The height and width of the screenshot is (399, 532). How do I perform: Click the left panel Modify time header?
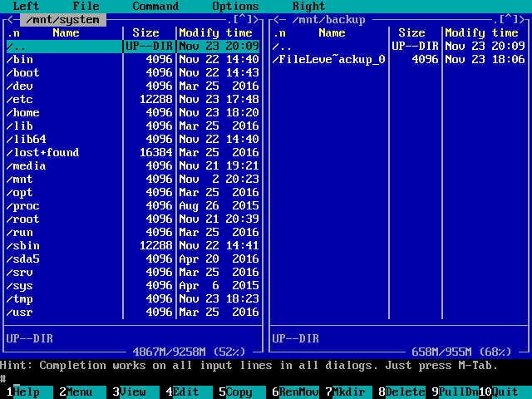(215, 33)
